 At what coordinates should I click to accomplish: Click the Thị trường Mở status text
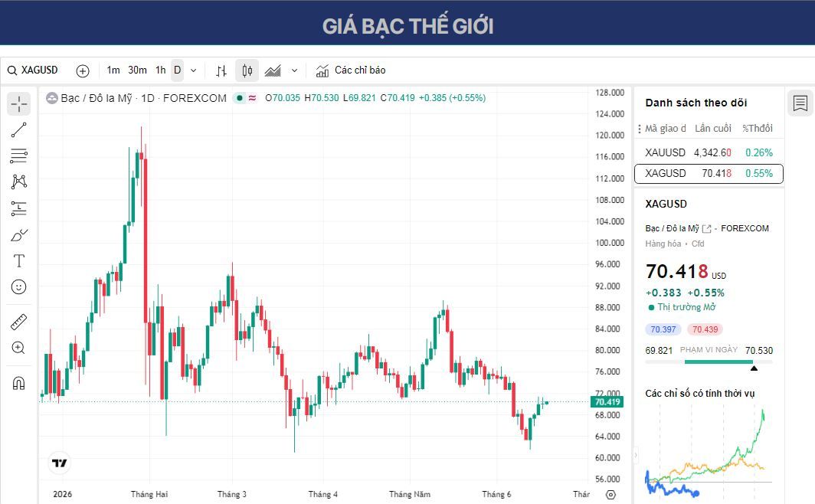pos(686,307)
